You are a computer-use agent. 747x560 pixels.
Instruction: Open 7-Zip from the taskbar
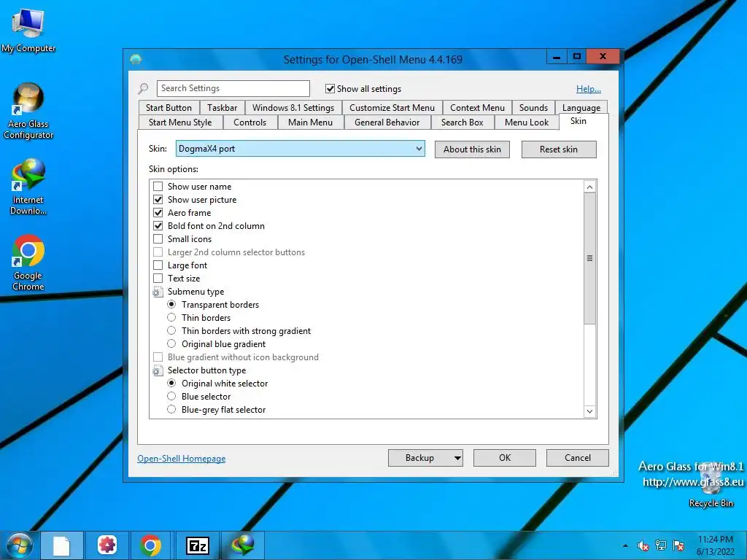click(197, 545)
